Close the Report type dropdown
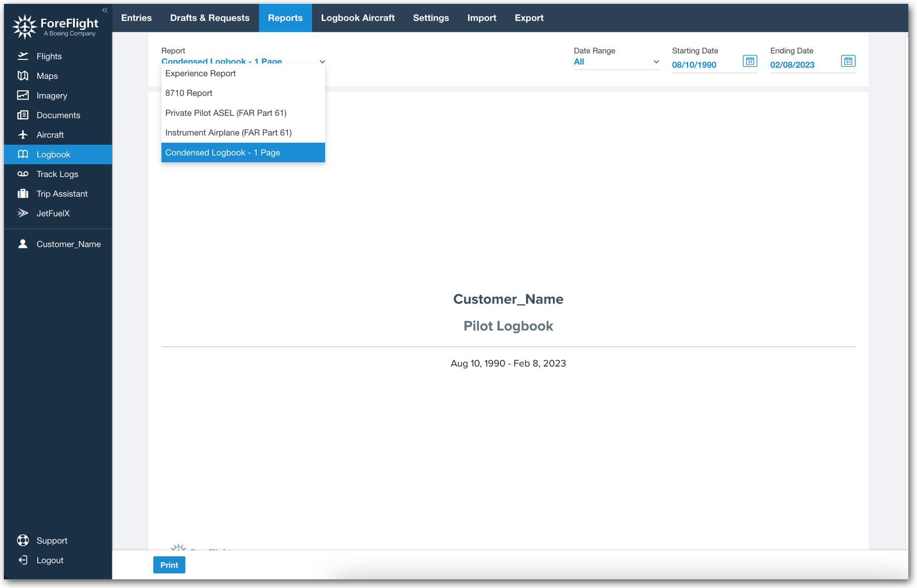917x588 pixels. [x=322, y=62]
